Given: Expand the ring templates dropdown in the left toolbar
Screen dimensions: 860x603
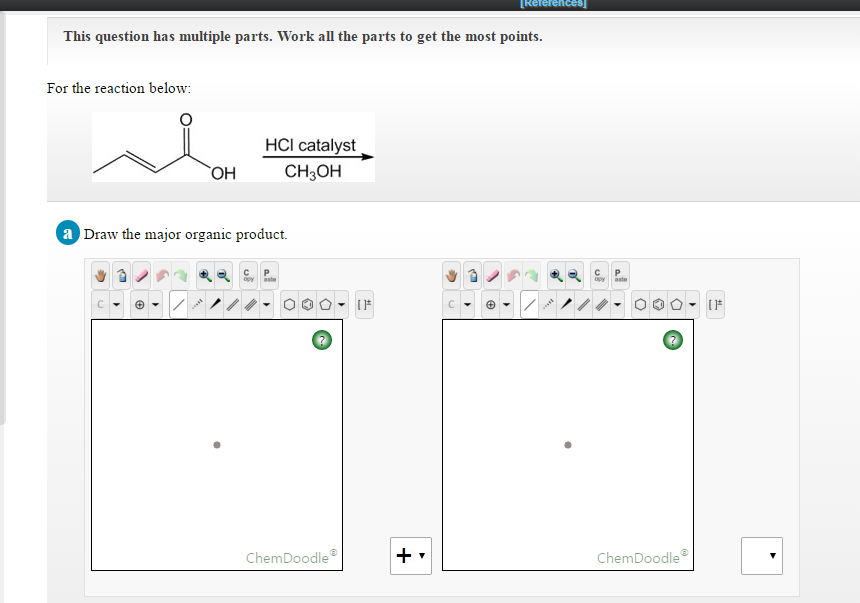Looking at the screenshot, I should (341, 304).
